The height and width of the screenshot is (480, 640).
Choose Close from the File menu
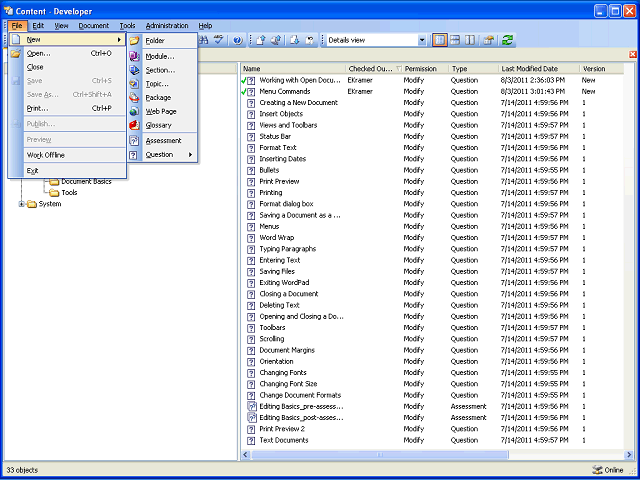68,67
